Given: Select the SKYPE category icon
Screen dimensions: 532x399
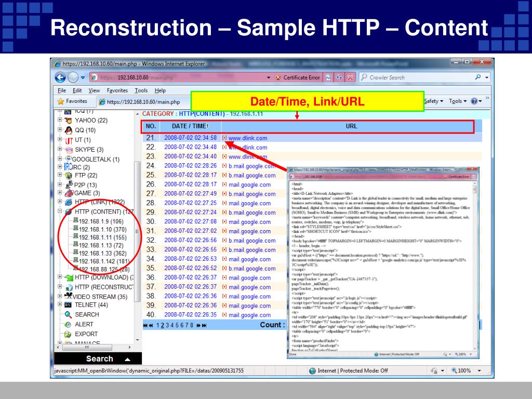Looking at the screenshot, I should click(69, 150).
